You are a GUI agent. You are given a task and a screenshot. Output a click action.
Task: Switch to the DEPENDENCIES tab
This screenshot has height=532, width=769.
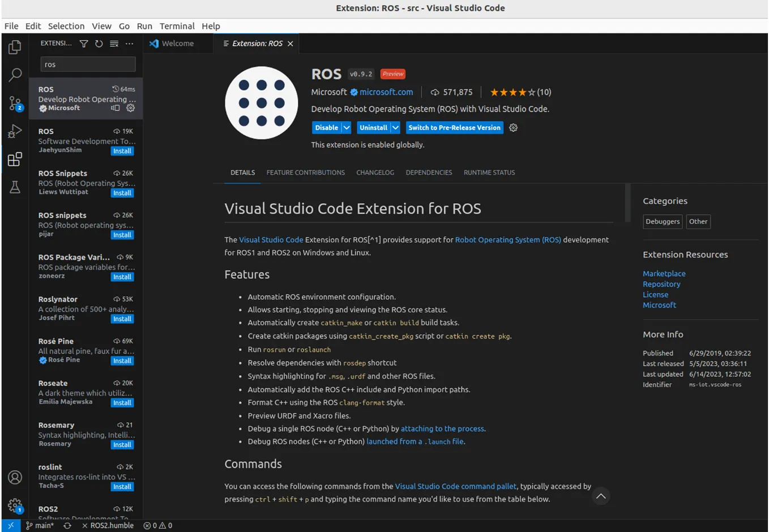(x=429, y=173)
